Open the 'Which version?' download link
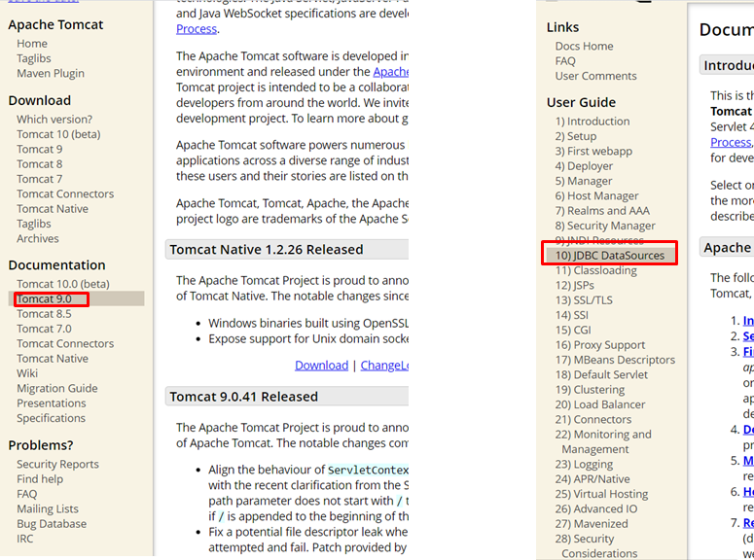The width and height of the screenshot is (754, 560). coord(54,120)
